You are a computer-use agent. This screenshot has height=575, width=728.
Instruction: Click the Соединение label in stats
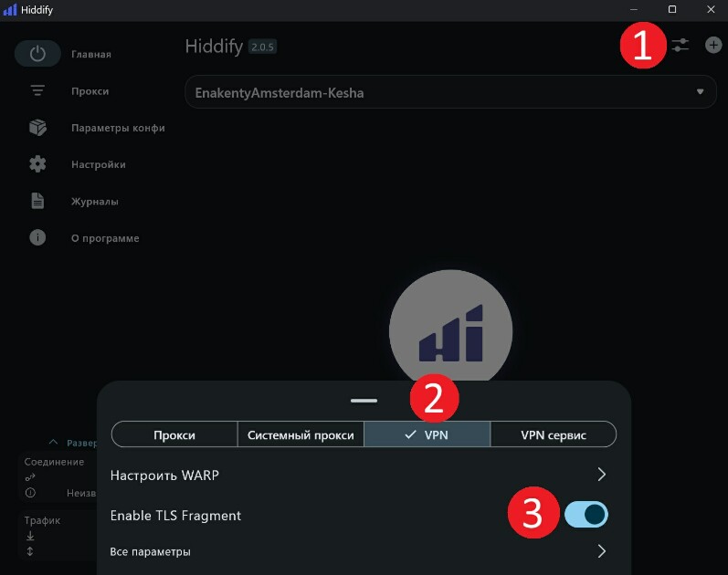(54, 462)
